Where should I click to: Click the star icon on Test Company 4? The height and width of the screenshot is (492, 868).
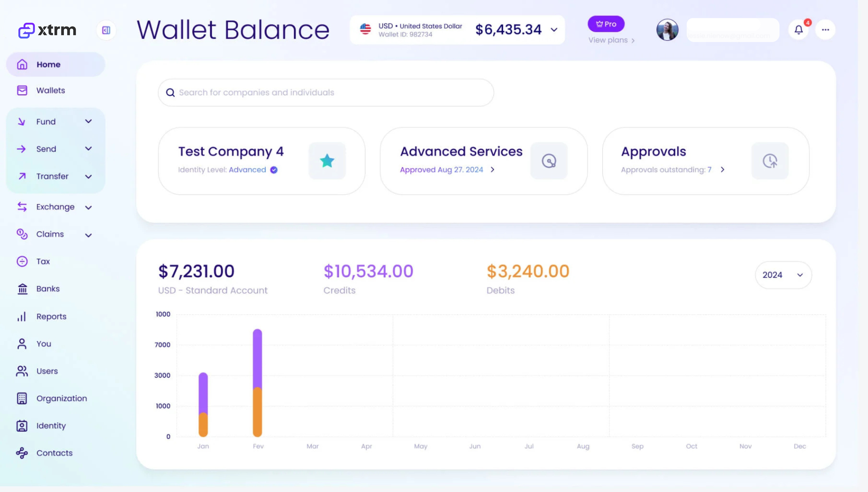click(x=327, y=161)
